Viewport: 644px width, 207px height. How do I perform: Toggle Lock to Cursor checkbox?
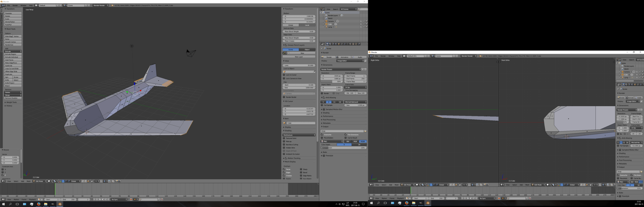coord(284,75)
